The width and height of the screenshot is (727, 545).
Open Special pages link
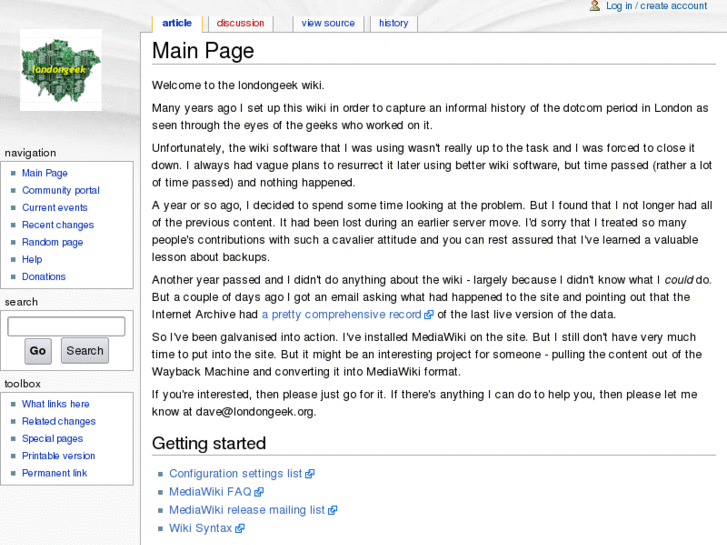(52, 438)
